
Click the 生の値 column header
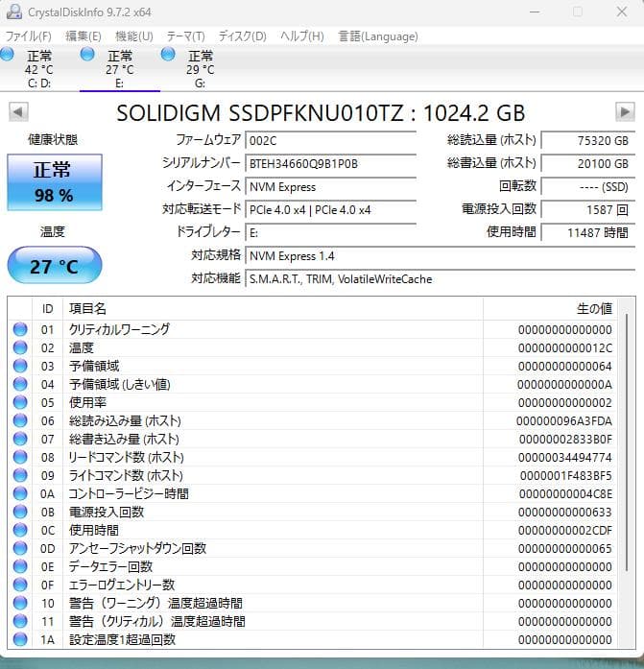[550, 308]
